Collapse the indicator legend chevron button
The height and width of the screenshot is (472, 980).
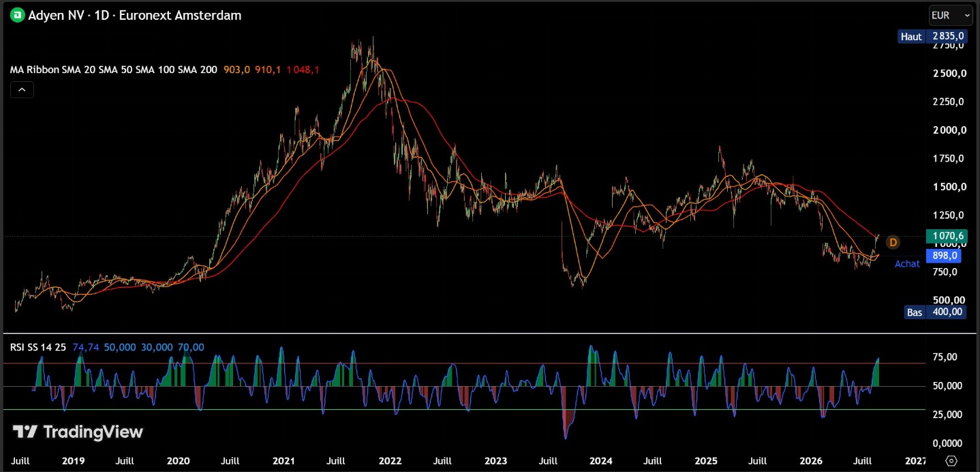click(x=22, y=89)
